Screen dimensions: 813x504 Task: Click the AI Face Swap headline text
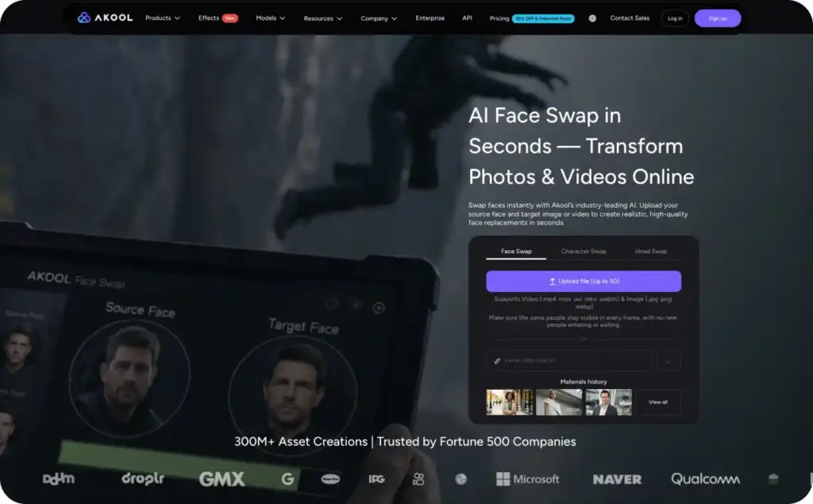coord(580,146)
